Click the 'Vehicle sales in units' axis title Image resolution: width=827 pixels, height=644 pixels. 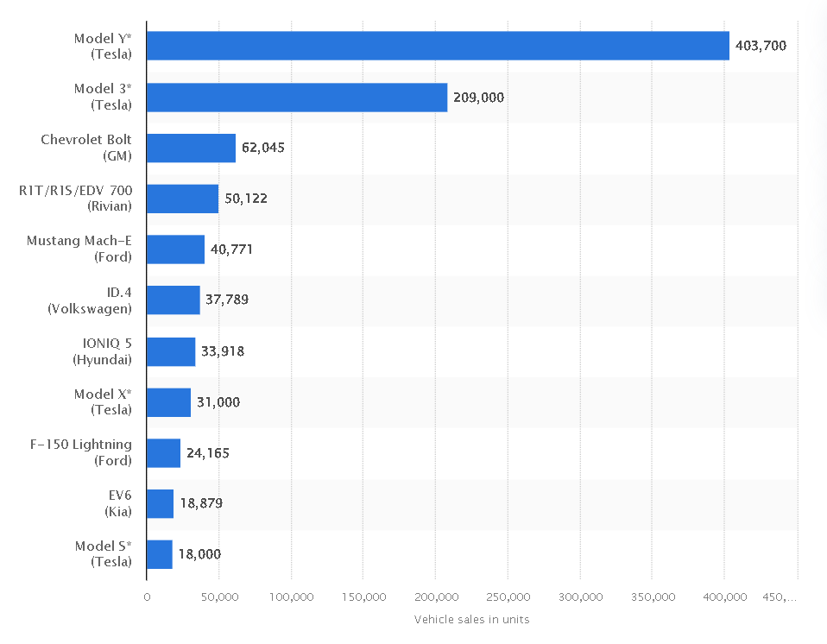[x=471, y=619]
